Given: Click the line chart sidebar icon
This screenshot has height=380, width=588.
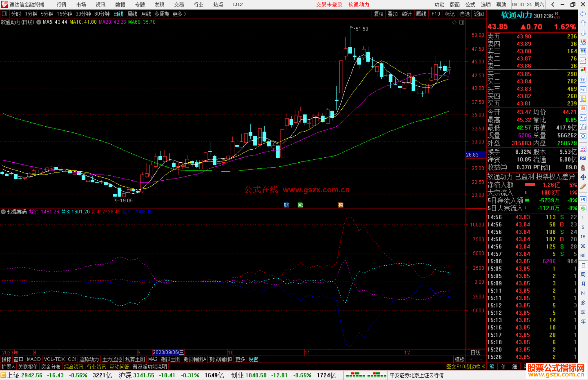Looking at the screenshot, I should tap(583, 61).
